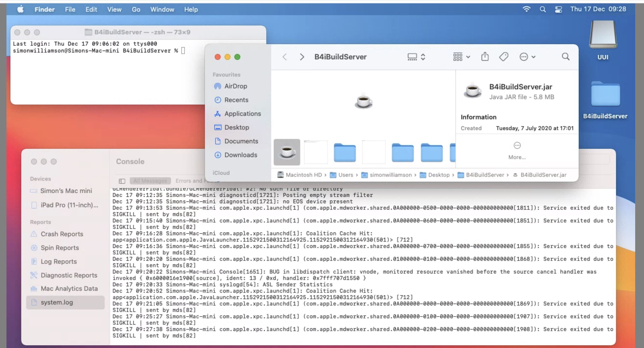Screen dimensions: 644x348
Task: Click B4iBuildServer.jar name in preview pane
Action: tap(521, 87)
